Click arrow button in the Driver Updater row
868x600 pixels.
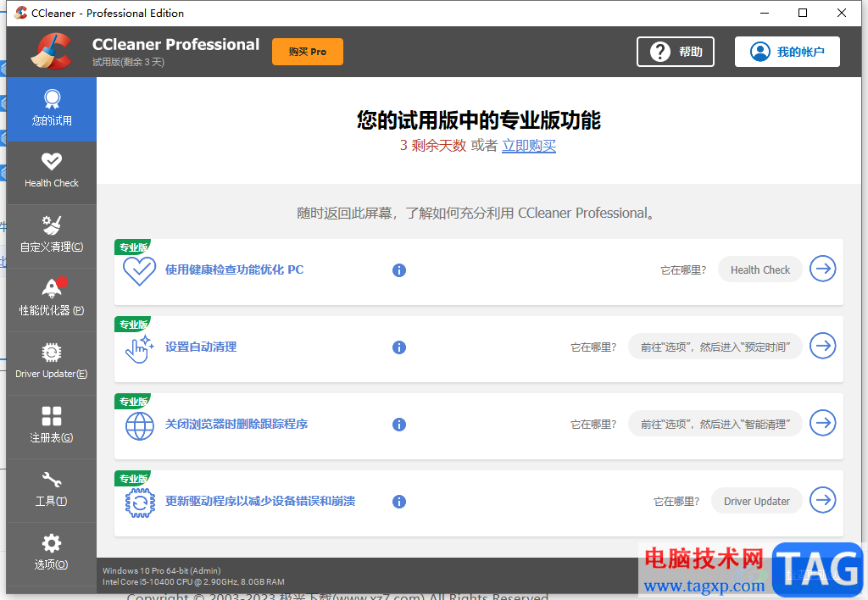click(x=822, y=500)
